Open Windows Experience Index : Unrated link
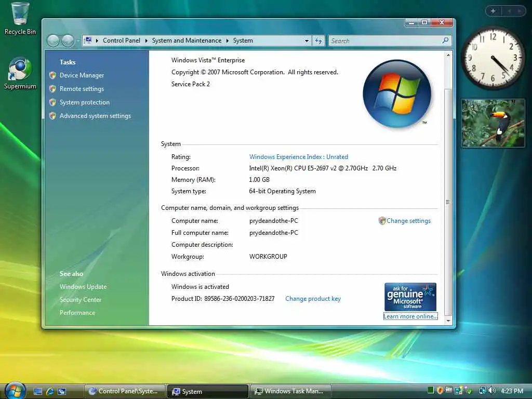 (299, 157)
